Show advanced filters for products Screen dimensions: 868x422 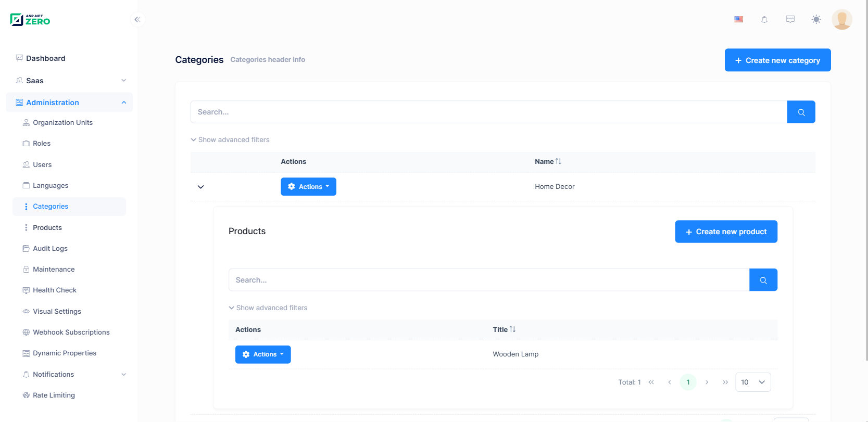pos(268,308)
